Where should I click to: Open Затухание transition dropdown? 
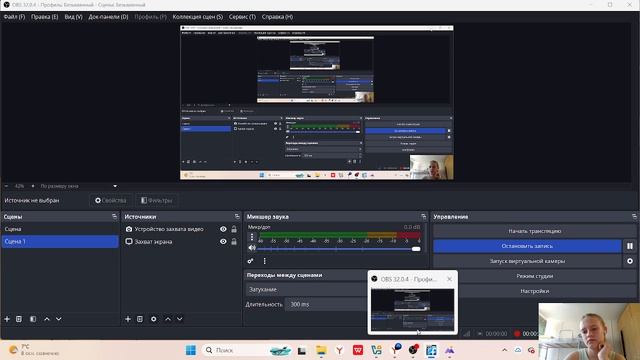tap(306, 289)
